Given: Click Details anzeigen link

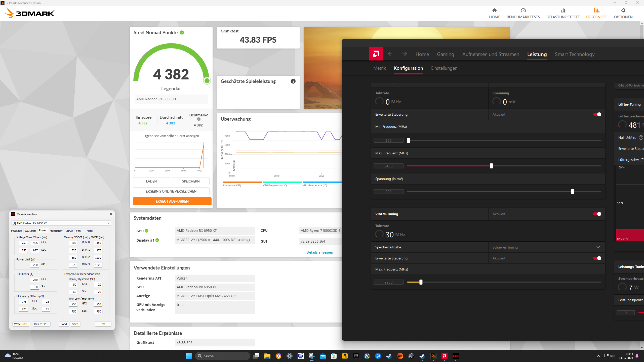Looking at the screenshot, I should 319,252.
